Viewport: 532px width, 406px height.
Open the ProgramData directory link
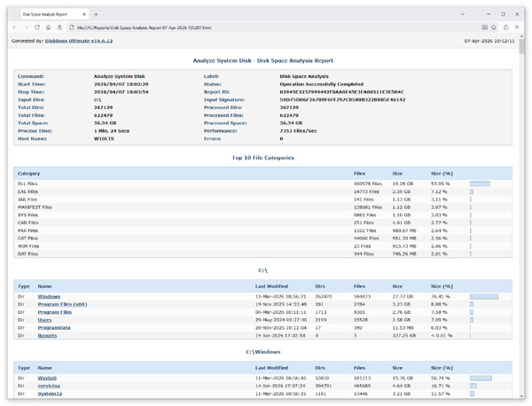coord(54,328)
